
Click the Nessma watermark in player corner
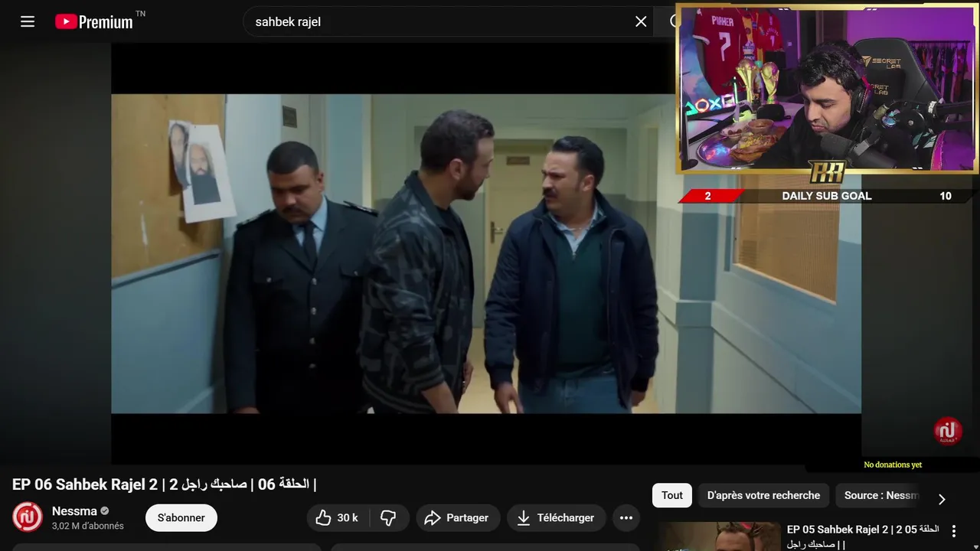tap(948, 431)
